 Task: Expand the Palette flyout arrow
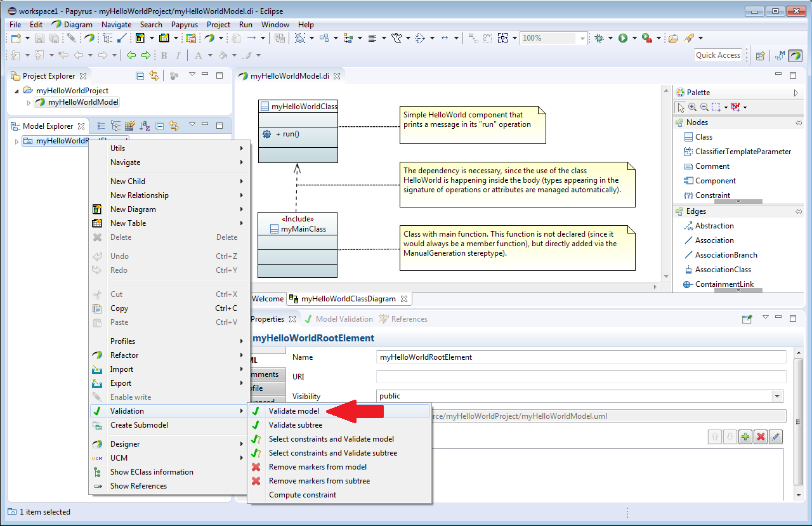[796, 93]
